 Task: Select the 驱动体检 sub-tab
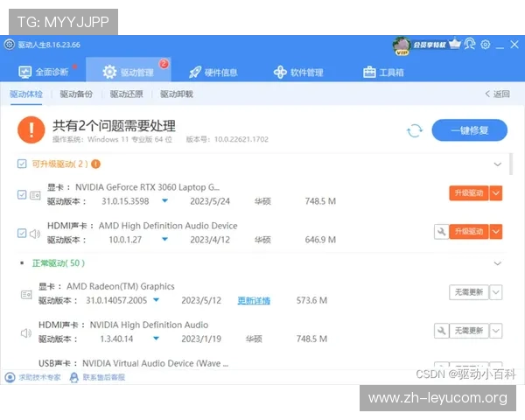pyautogui.click(x=26, y=94)
